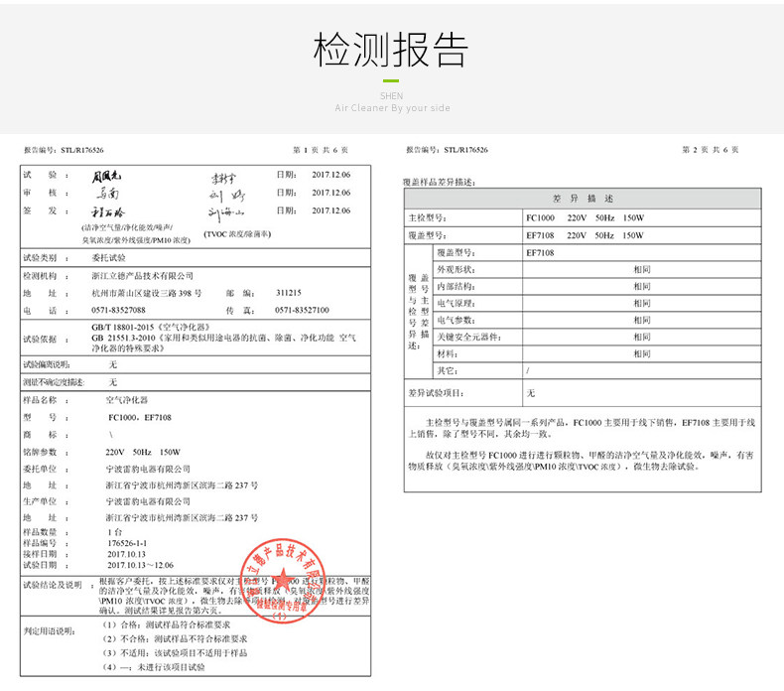Screen dimensions: 784x691
Task: Click sample receipt date 2017.10.13
Action: (126, 554)
